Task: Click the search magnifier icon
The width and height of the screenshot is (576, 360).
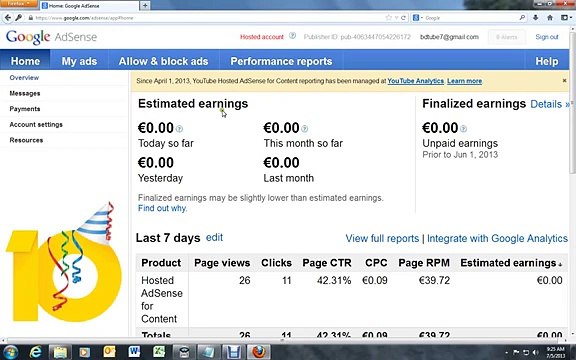Action: (522, 17)
